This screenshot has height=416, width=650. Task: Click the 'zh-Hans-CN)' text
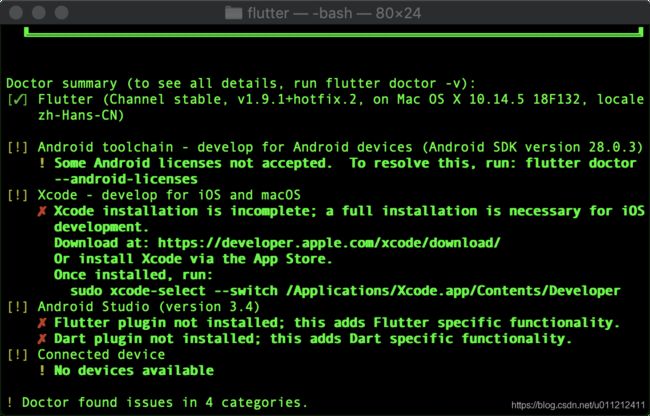point(81,116)
